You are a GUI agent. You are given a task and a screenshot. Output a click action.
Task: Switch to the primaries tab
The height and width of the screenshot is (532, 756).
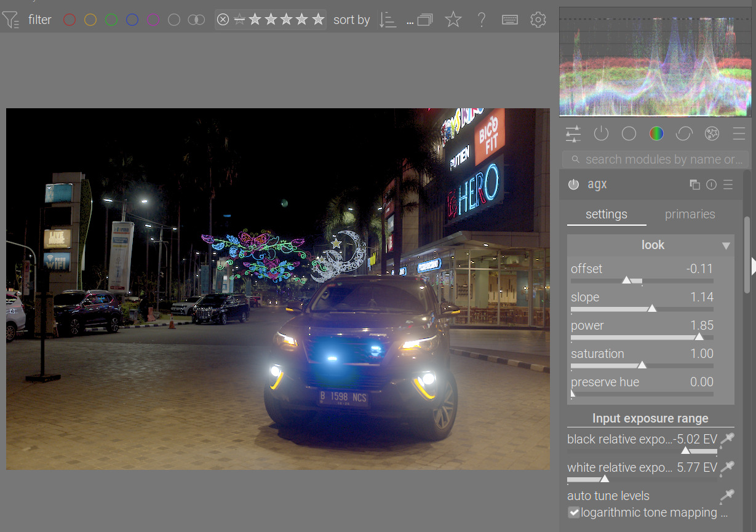pos(690,214)
